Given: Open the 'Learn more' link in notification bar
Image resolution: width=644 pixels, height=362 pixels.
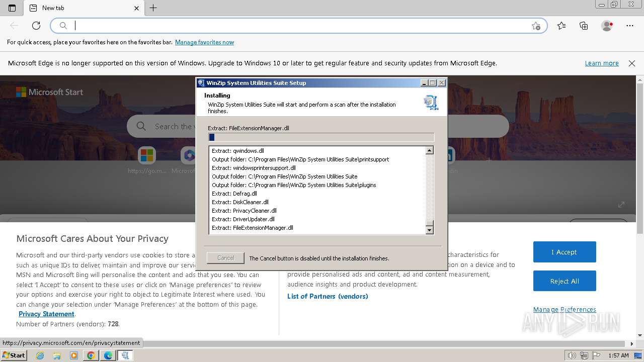Looking at the screenshot, I should pos(602,63).
